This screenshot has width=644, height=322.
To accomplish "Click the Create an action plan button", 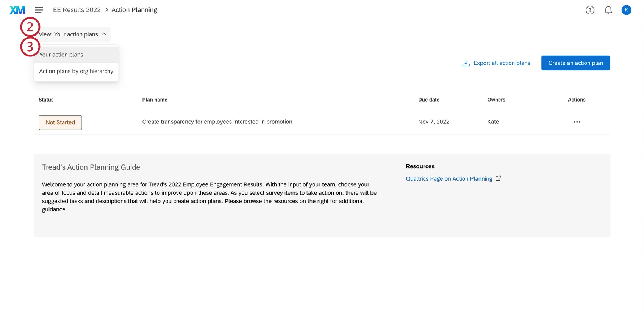I will 575,63.
